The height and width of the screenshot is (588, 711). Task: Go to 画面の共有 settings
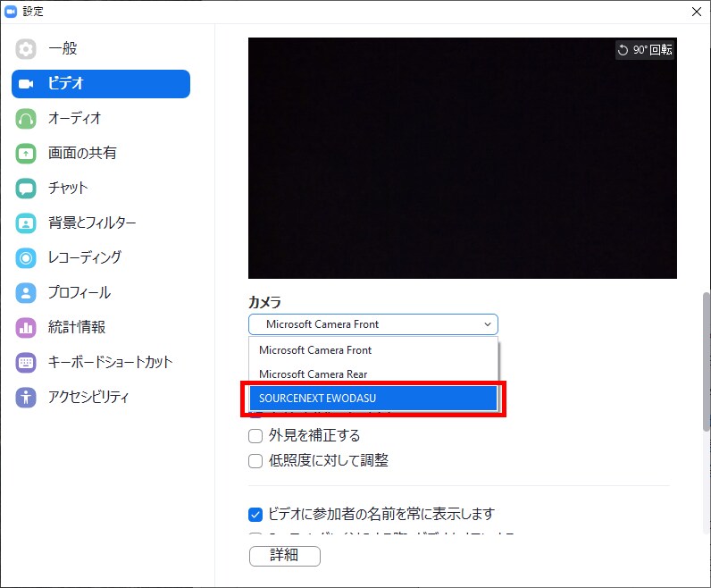click(x=101, y=154)
